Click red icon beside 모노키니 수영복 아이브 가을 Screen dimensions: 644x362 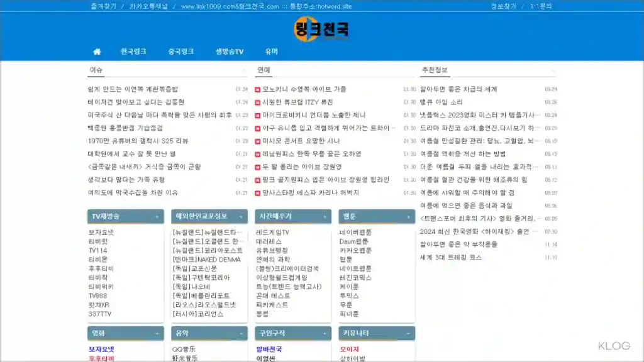tap(258, 89)
